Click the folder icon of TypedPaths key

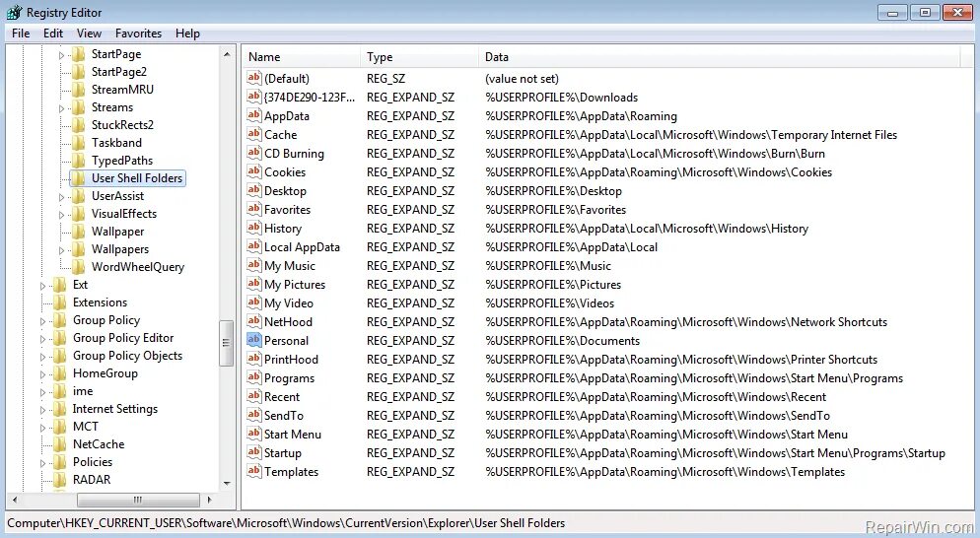click(x=78, y=161)
